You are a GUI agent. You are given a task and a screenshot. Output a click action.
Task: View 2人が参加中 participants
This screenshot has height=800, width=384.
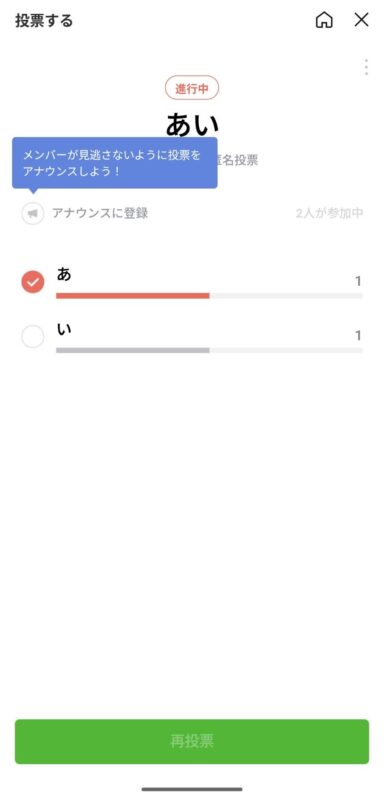[329, 213]
